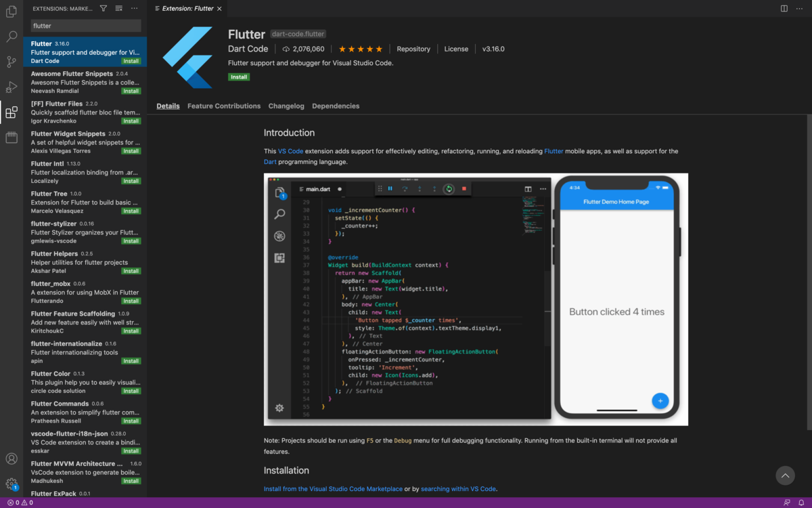Open editor more actions ellipsis menu
This screenshot has height=508, width=812.
tap(800, 8)
